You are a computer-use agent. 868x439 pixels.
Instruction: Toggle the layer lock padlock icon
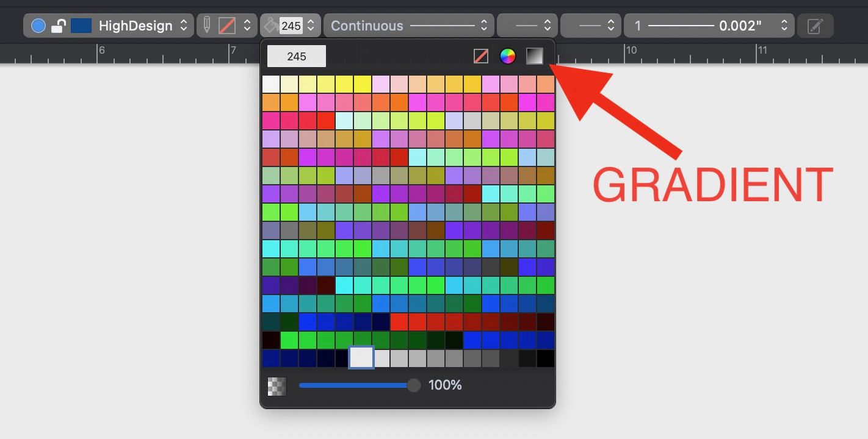click(59, 26)
